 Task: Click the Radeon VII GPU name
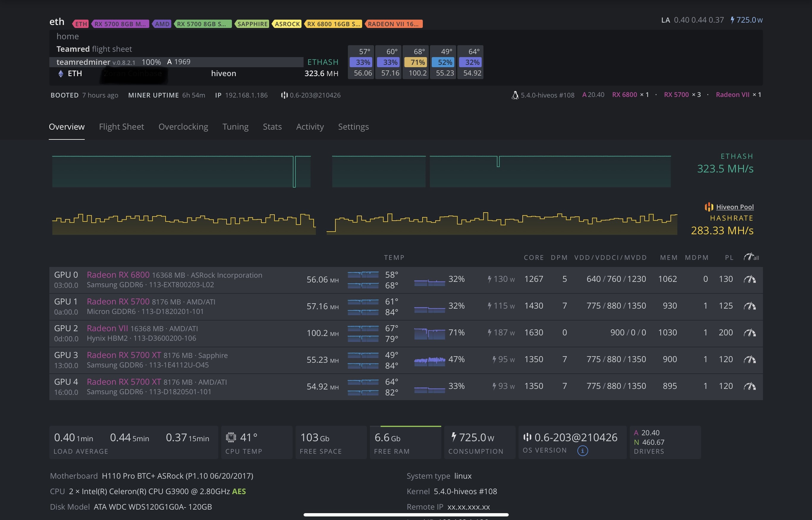tap(107, 328)
